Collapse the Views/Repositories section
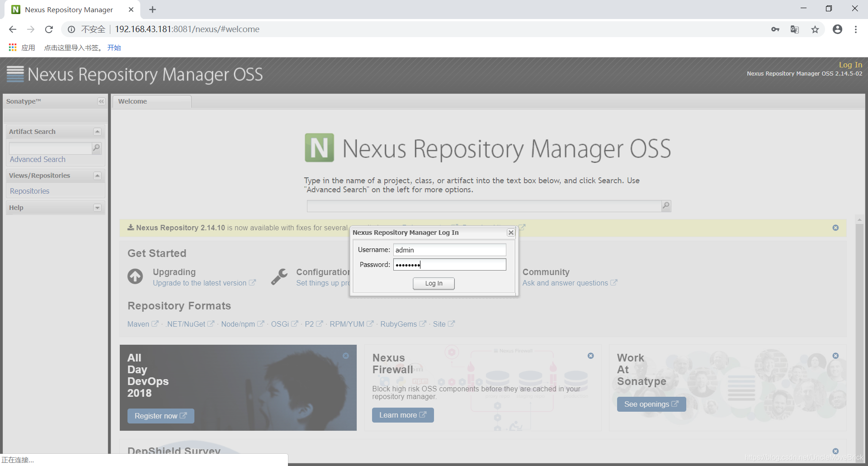 coord(97,176)
